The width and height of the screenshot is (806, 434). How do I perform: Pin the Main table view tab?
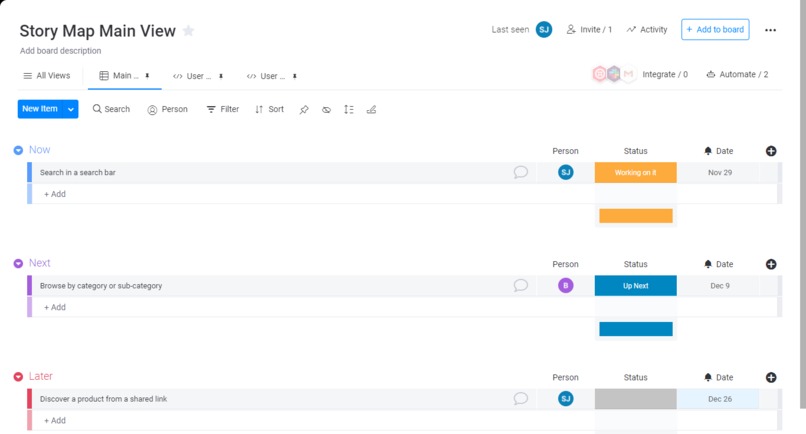[147, 76]
